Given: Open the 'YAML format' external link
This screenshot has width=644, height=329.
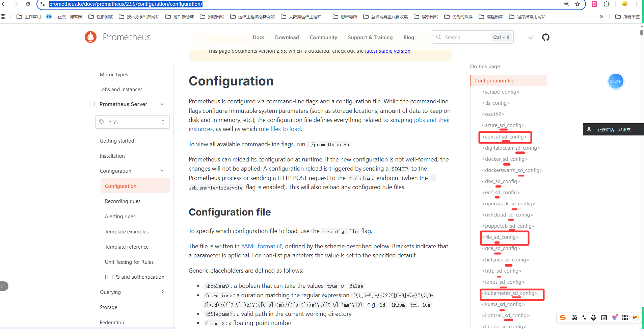Looking at the screenshot, I should (x=261, y=246).
